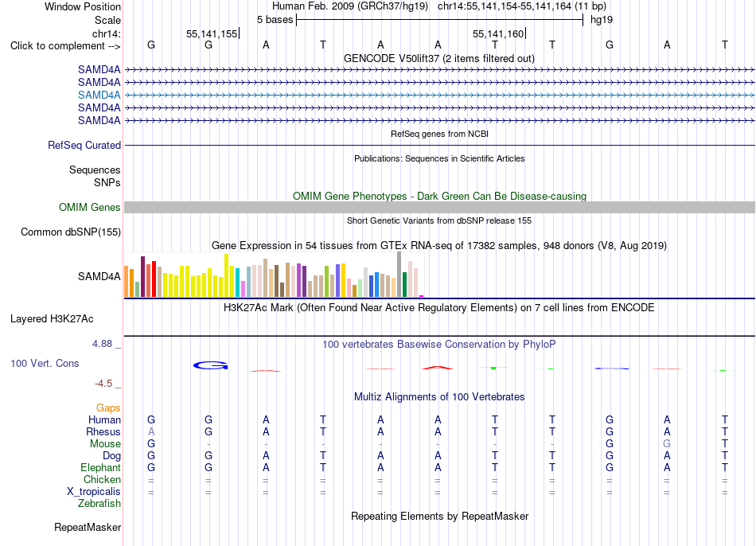The image size is (756, 546).
Task: Click the 55,141,155 coordinate marker
Action: pyautogui.click(x=212, y=33)
